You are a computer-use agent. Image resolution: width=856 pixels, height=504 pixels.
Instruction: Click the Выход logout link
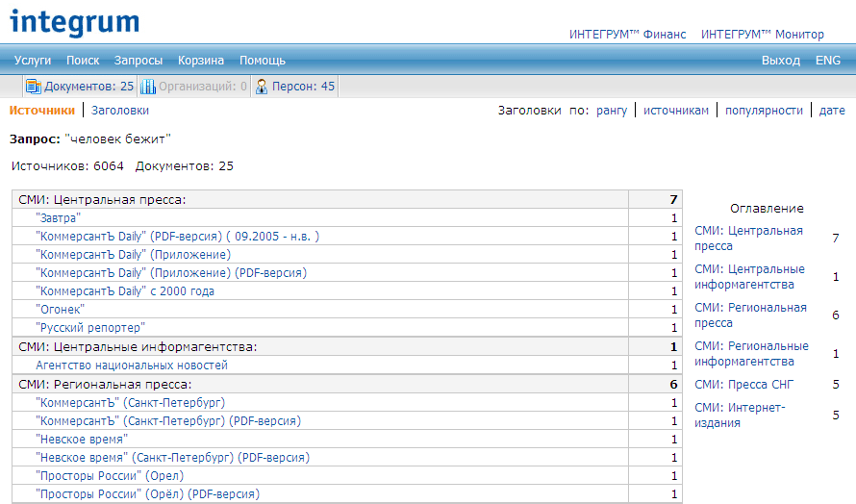[780, 60]
